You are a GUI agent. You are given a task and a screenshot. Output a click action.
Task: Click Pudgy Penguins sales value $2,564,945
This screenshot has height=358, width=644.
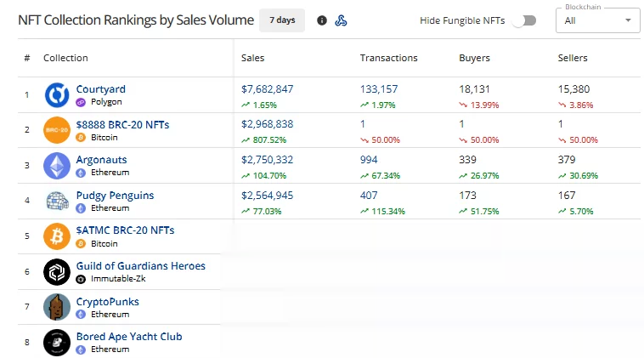pos(268,196)
